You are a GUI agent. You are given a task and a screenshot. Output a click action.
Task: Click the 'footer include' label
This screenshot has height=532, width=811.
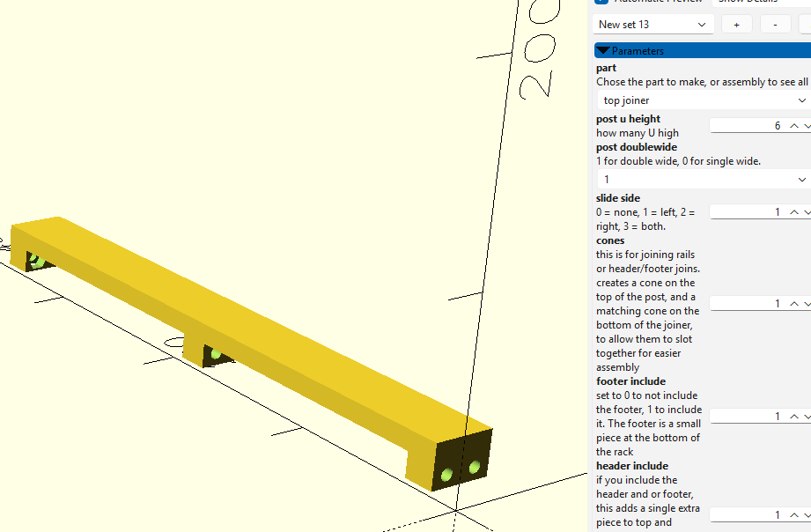pyautogui.click(x=631, y=381)
